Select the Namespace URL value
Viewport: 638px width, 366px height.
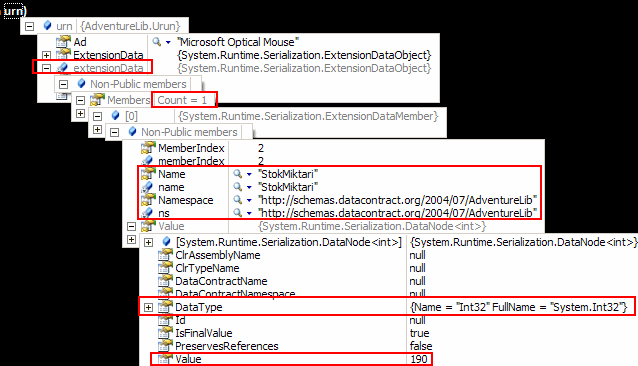(x=398, y=200)
